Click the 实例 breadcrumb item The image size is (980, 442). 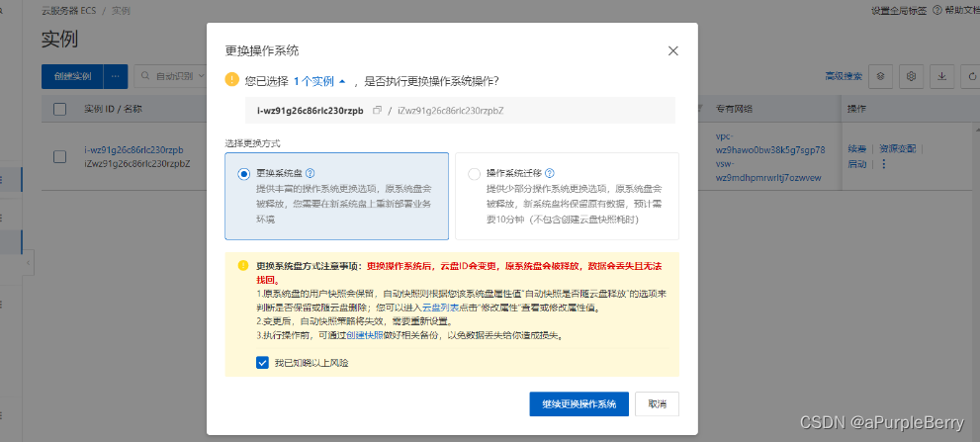(x=121, y=11)
